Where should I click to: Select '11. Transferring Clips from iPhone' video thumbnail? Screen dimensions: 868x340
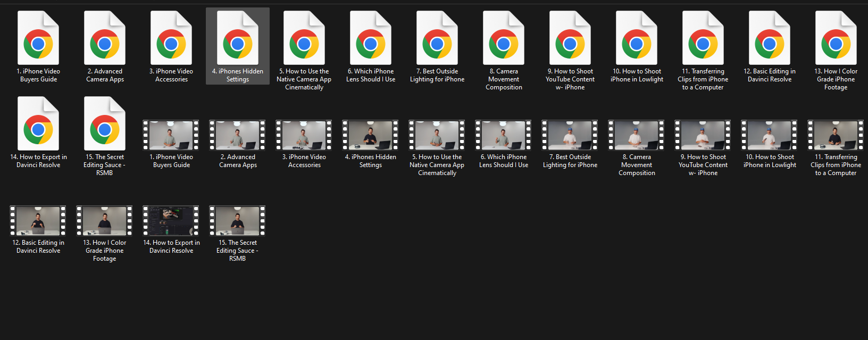(x=836, y=135)
